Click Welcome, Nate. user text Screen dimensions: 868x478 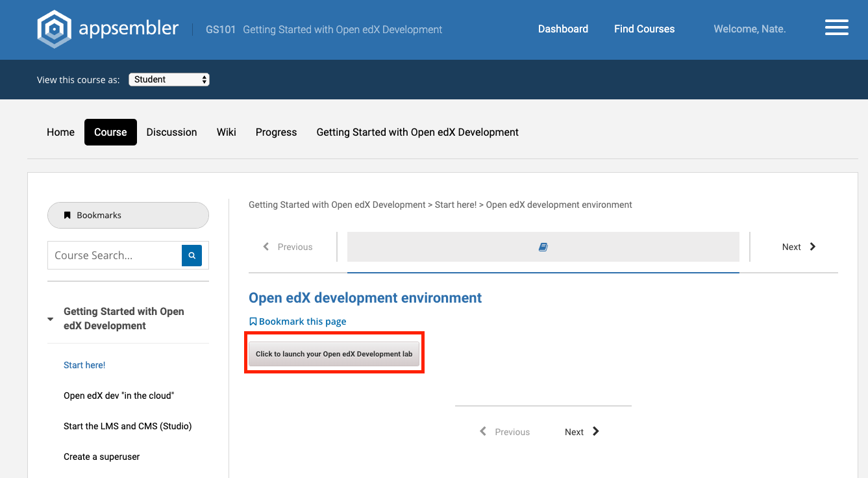[749, 29]
